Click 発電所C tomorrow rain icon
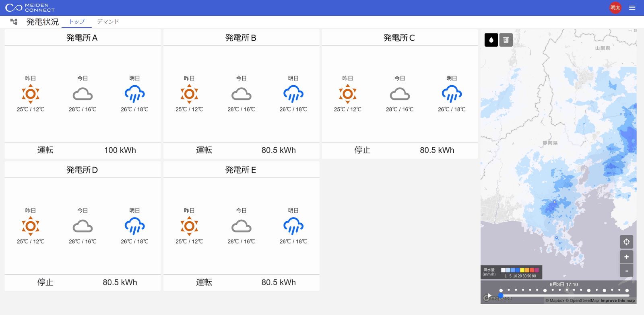 click(x=452, y=94)
